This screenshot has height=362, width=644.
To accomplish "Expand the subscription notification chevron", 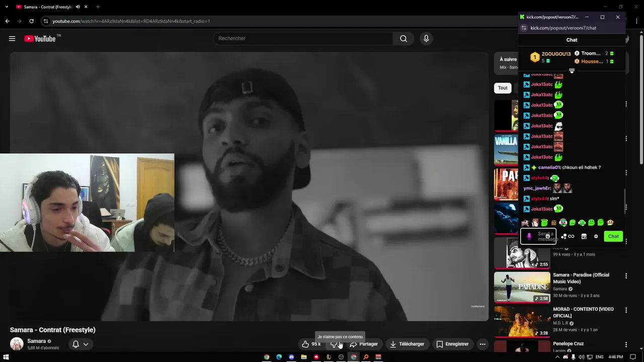I will pyautogui.click(x=86, y=344).
